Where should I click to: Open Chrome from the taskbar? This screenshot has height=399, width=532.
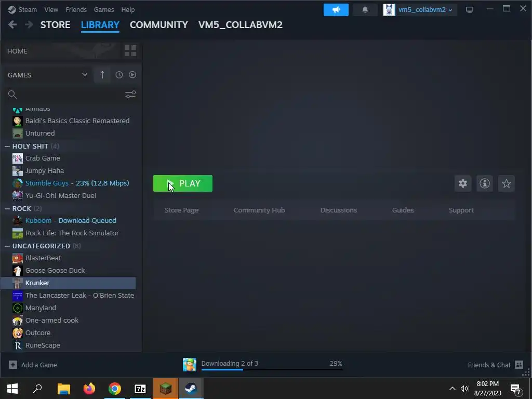coord(115,389)
